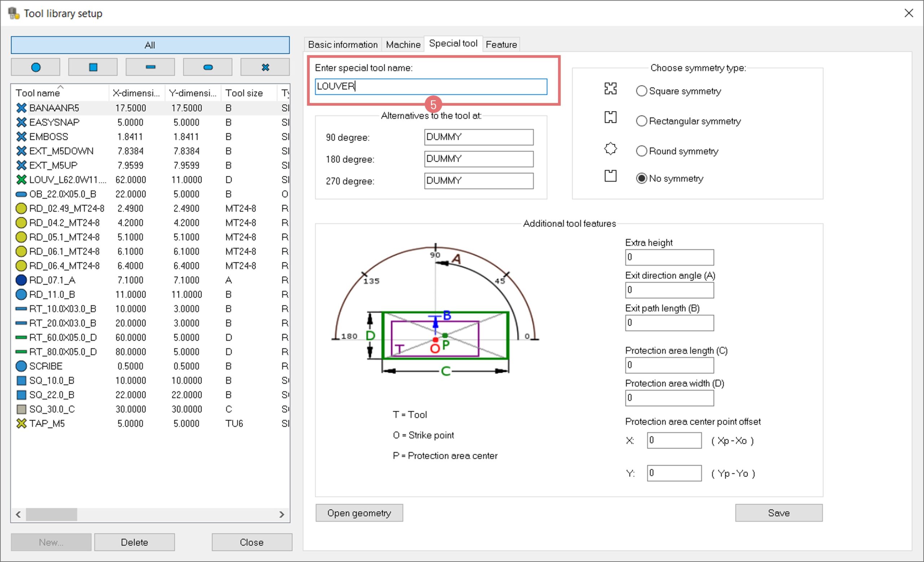
Task: Filter tools by round shape icon
Action: pos(36,67)
